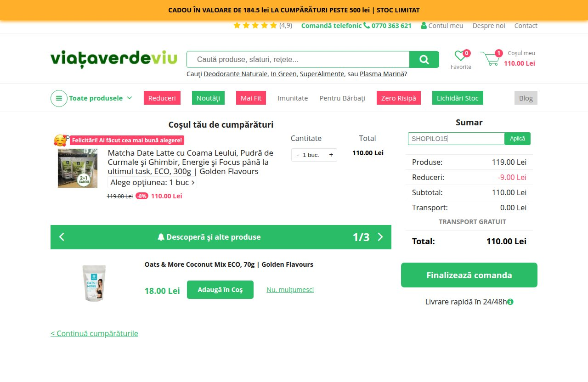Click the top orange CADOU promo banner

(294, 10)
